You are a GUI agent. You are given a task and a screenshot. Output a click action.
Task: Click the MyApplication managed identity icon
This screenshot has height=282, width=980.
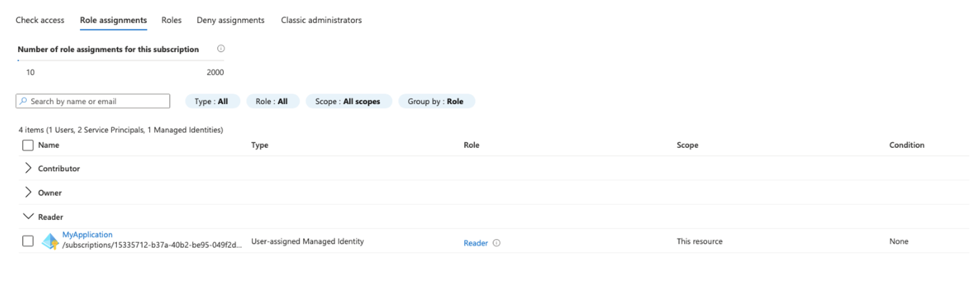point(50,241)
